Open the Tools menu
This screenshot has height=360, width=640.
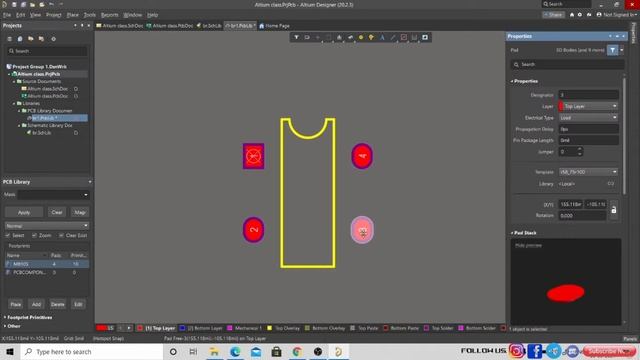coord(89,15)
